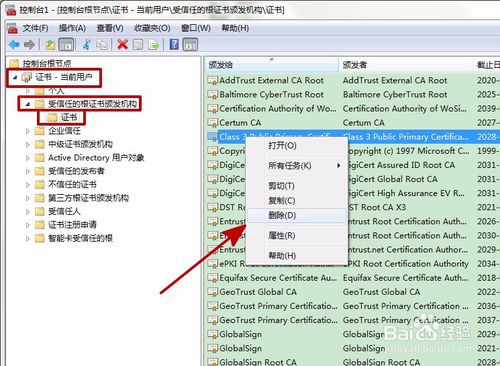Click the Certum CA issued-to cell
This screenshot has height=366, width=500.
(240, 123)
